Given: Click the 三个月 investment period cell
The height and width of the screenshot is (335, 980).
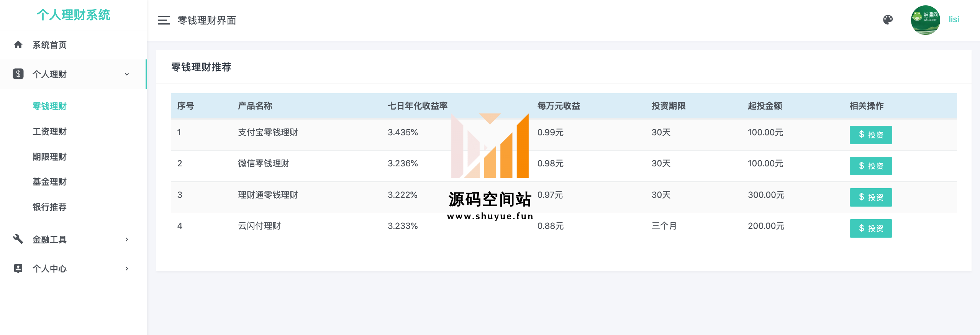Looking at the screenshot, I should coord(664,226).
